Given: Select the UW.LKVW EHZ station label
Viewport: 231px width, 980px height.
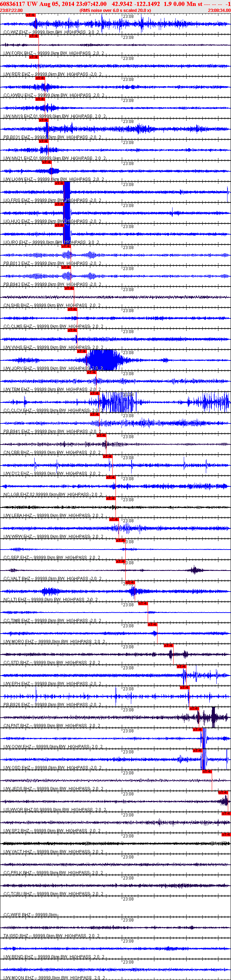Looking at the screenshot, I should [x=54, y=179].
